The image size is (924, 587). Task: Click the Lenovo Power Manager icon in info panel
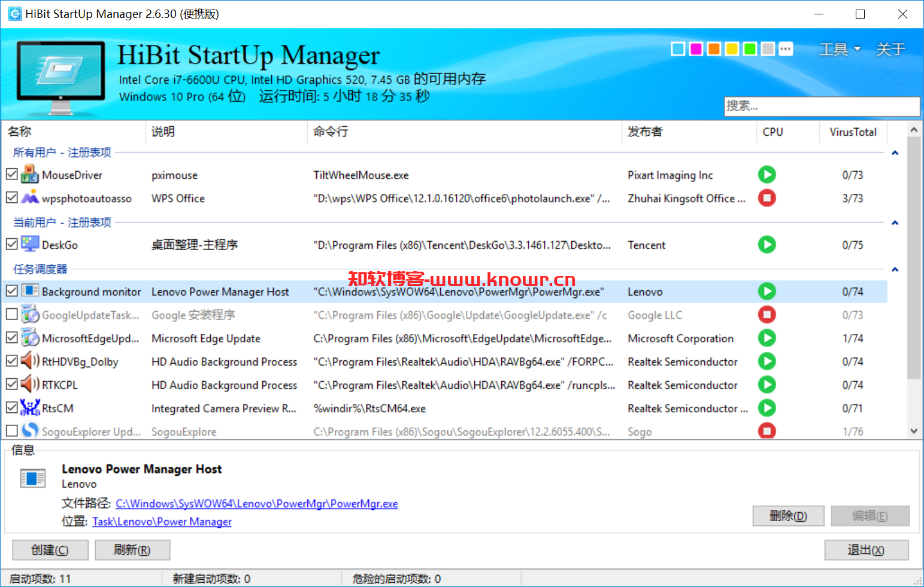pos(33,478)
